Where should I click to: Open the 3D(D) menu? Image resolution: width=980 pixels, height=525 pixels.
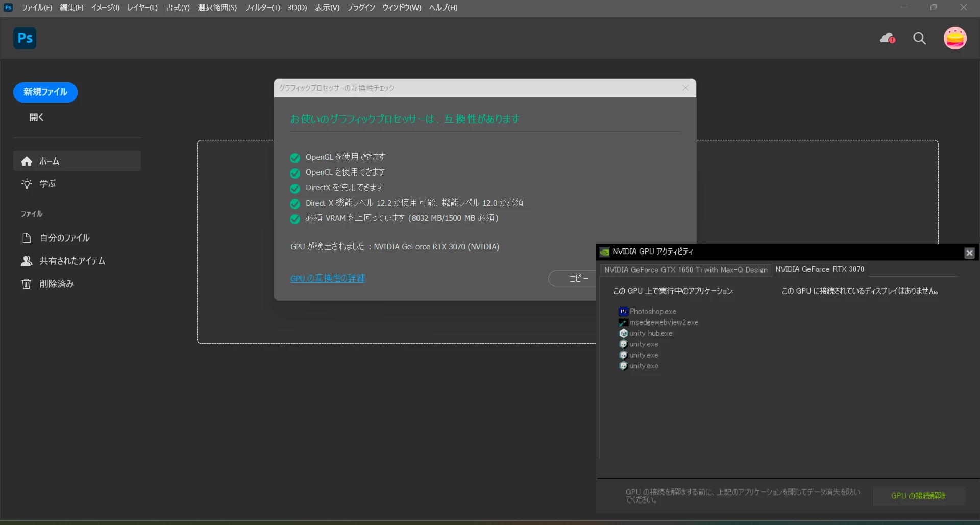tap(297, 7)
